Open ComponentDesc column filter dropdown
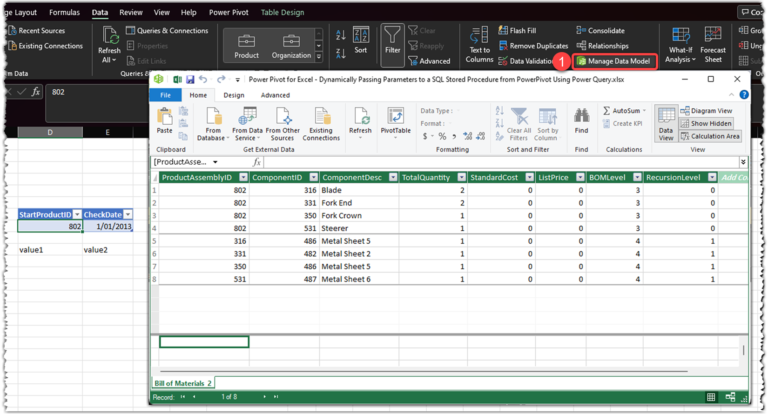The width and height of the screenshot is (768, 414). tap(393, 177)
